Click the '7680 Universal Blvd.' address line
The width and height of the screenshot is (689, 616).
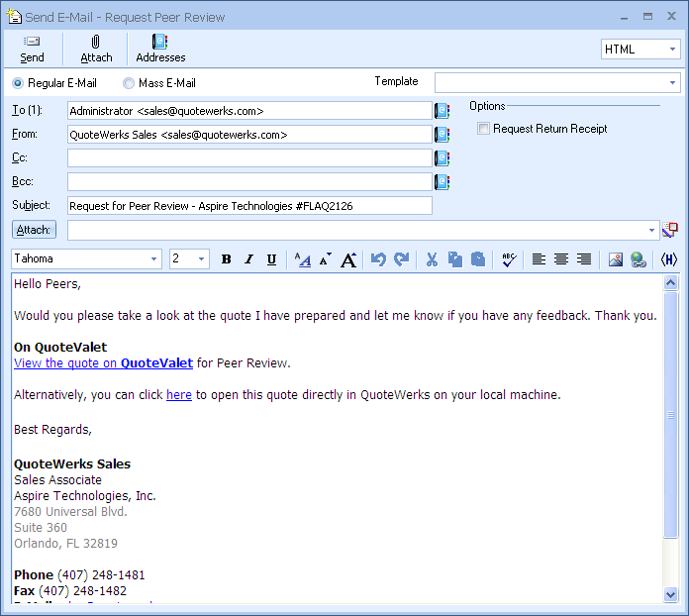(x=70, y=512)
